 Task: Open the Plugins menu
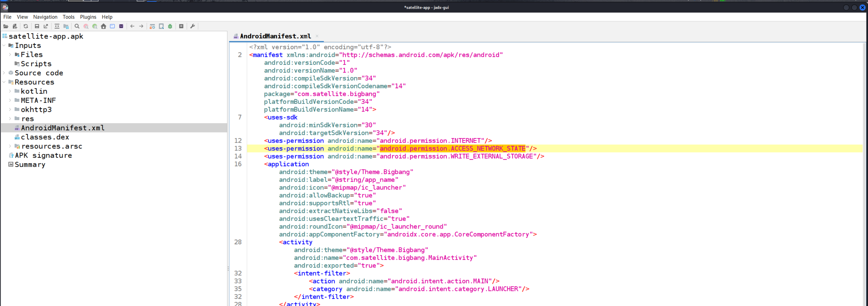click(88, 17)
